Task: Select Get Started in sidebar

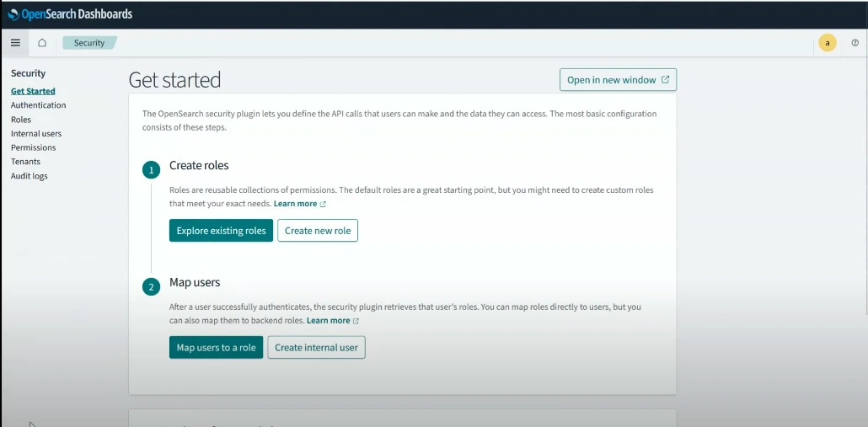Action: click(33, 91)
